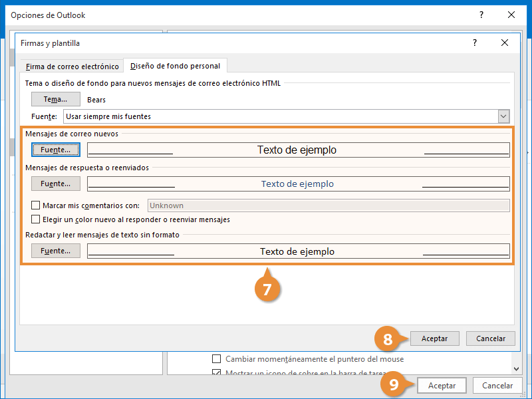The width and height of the screenshot is (532, 399).
Task: Expand the Fuente dropdown arrow
Action: click(x=503, y=116)
